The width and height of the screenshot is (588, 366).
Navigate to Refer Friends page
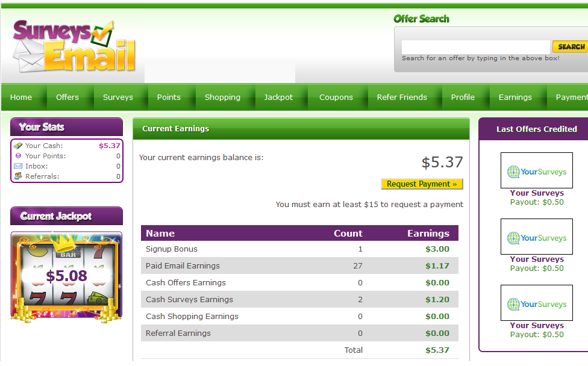(402, 98)
